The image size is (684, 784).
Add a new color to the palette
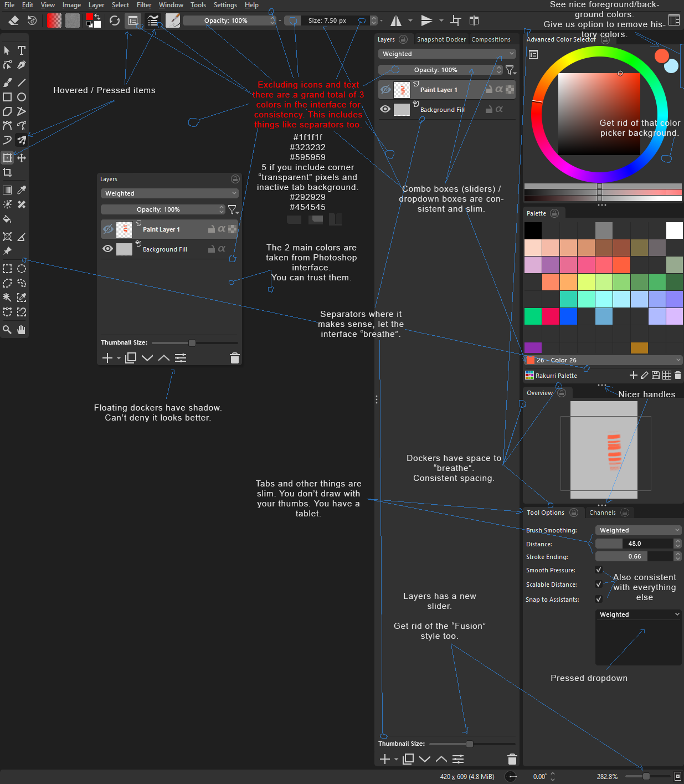tap(634, 375)
